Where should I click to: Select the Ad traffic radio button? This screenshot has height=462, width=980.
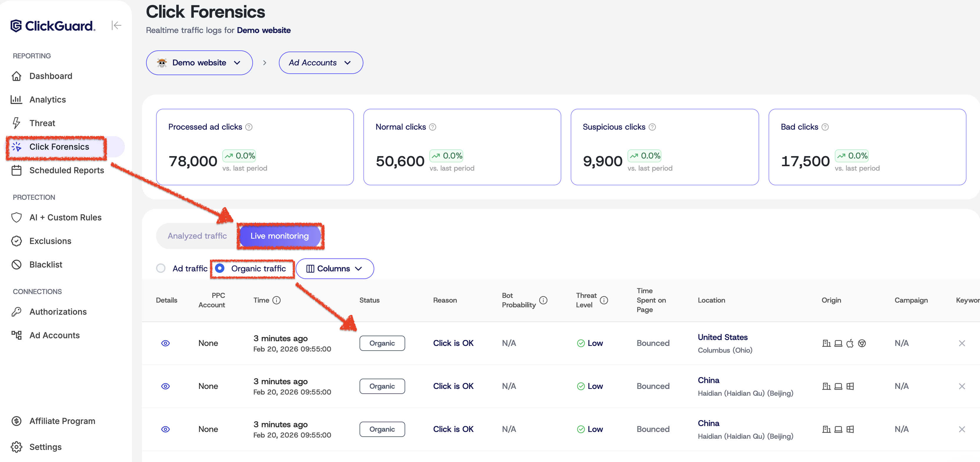coord(161,268)
